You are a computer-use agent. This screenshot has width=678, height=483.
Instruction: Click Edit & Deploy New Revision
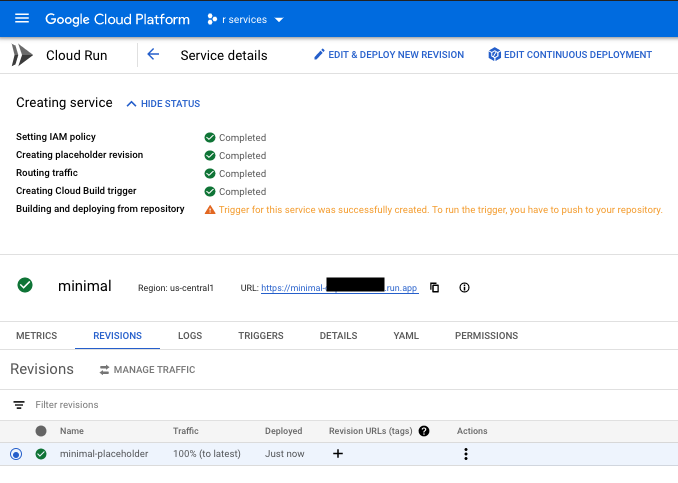389,55
